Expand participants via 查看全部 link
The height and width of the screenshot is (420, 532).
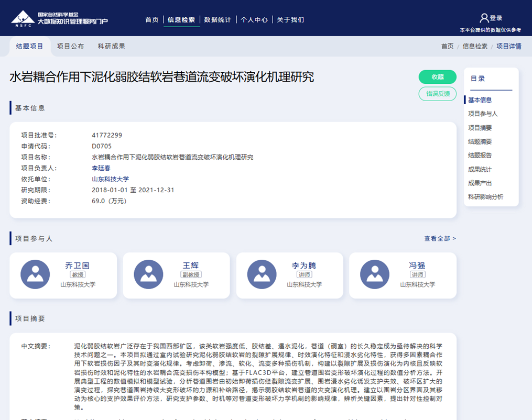(x=440, y=239)
